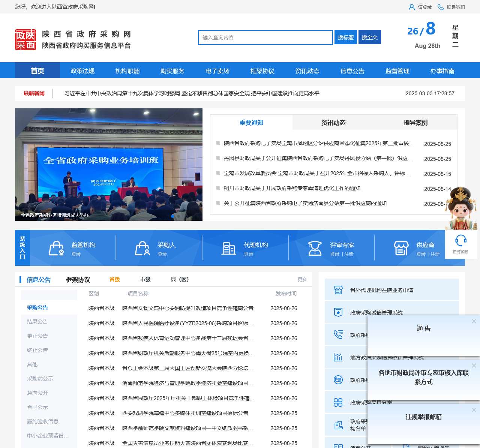Switch to the 资讯动态 tab
Viewport: 480px width, 448px height.
pyautogui.click(x=334, y=122)
